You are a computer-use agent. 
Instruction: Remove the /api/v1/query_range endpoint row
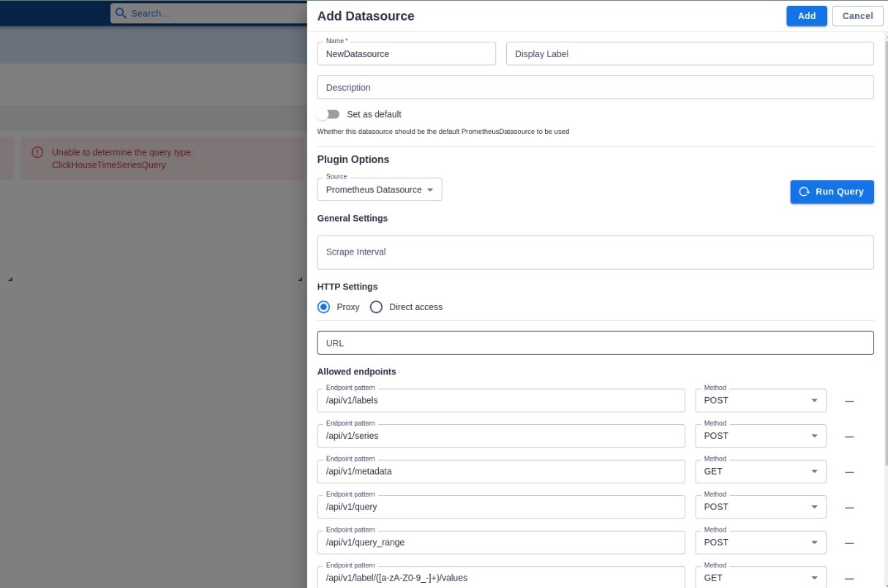point(849,543)
